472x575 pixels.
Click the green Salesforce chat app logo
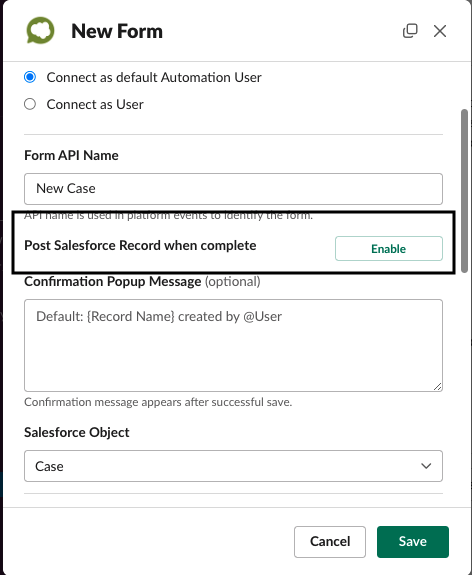40,31
